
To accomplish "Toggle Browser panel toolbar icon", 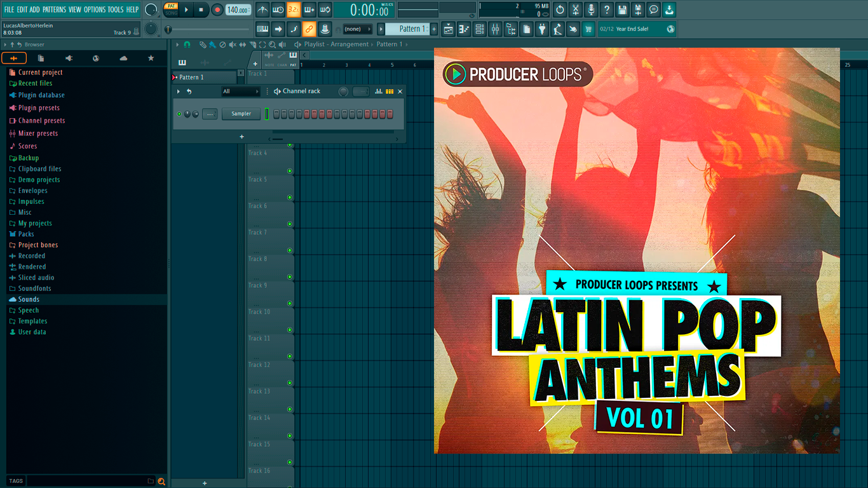I will [x=511, y=29].
